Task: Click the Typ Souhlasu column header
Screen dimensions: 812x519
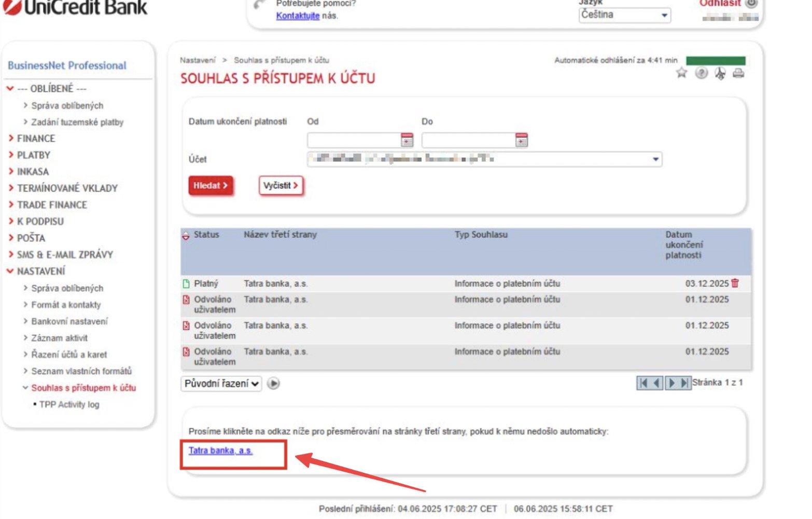Action: 481,235
